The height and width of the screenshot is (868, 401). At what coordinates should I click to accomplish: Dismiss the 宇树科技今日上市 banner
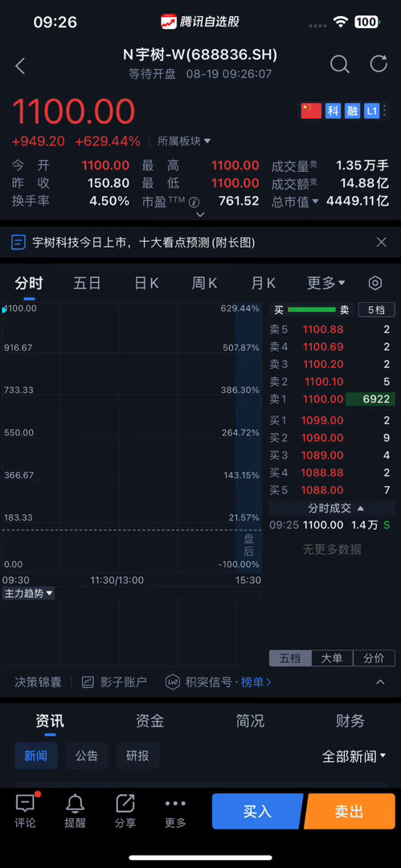[381, 242]
